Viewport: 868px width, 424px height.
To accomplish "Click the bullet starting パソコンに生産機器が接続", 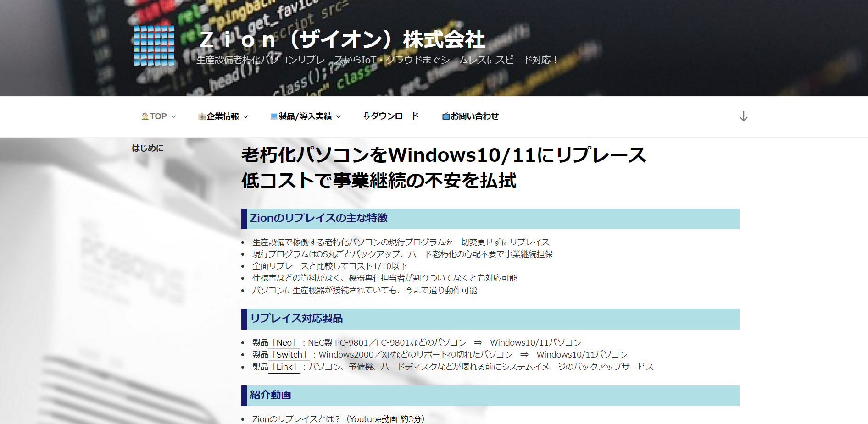I will coord(365,291).
